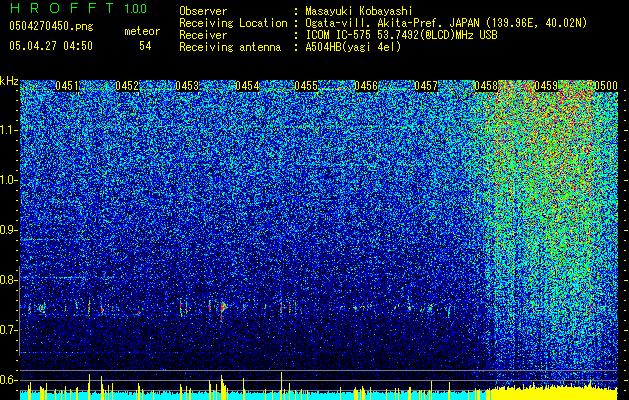629x400 pixels.
Task: Click the 1.1 frequency axis label
Action: 8,130
